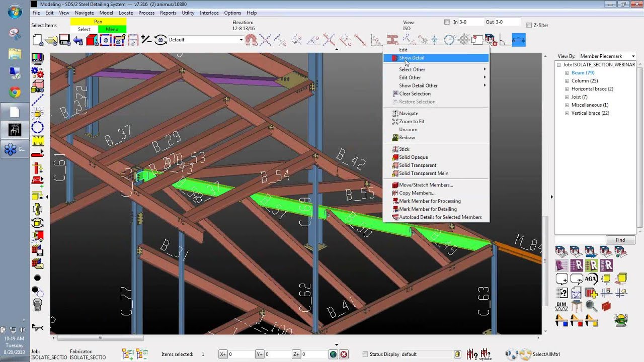The width and height of the screenshot is (644, 362).
Task: Expand the Vertical brace (22) node
Action: point(567,113)
